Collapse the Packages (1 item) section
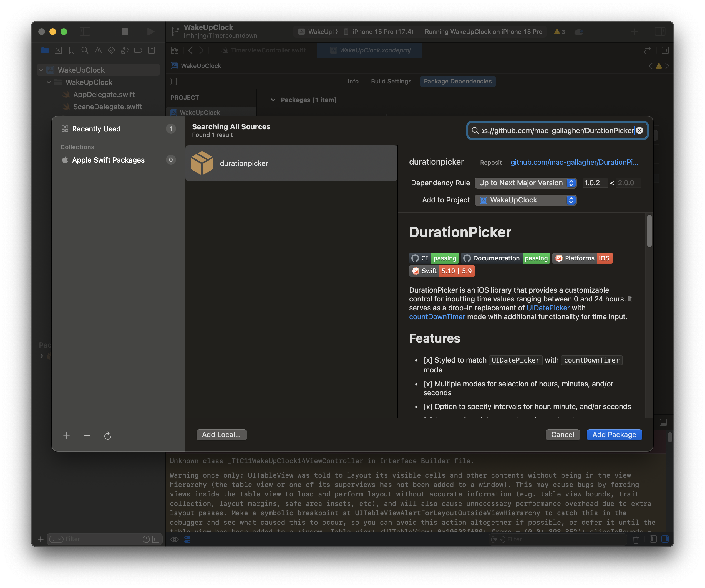Screen dimensions: 705x588 [273, 100]
